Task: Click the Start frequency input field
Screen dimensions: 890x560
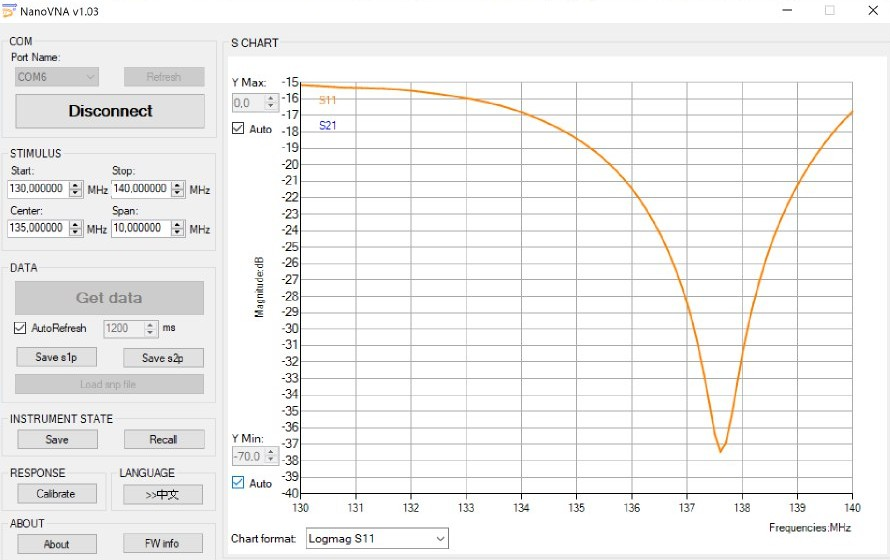Action: tap(39, 189)
